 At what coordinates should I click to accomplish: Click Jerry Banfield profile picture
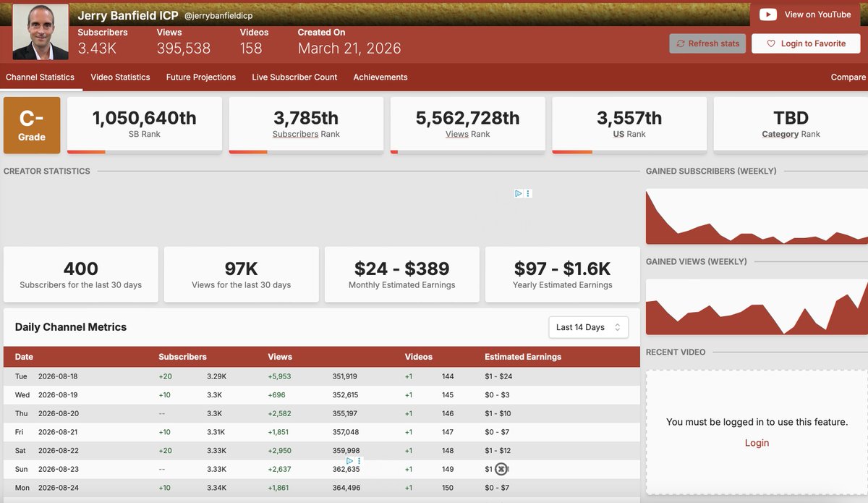click(41, 32)
